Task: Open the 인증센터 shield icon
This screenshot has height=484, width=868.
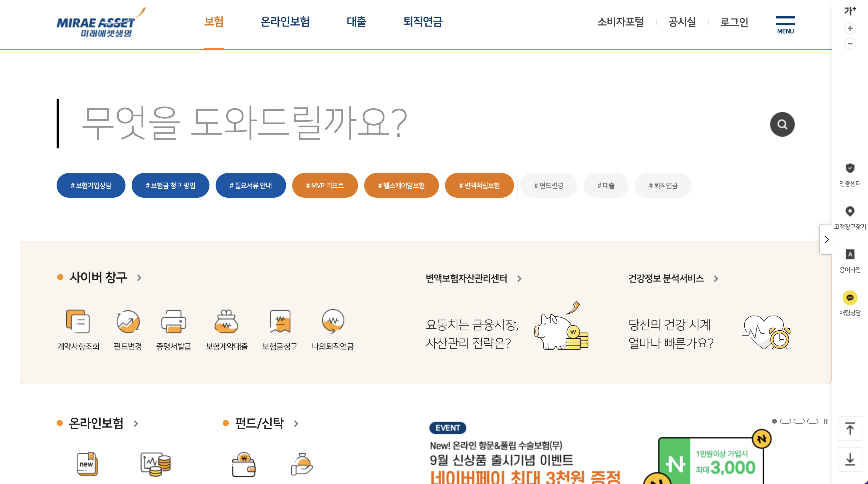Action: pos(850,168)
